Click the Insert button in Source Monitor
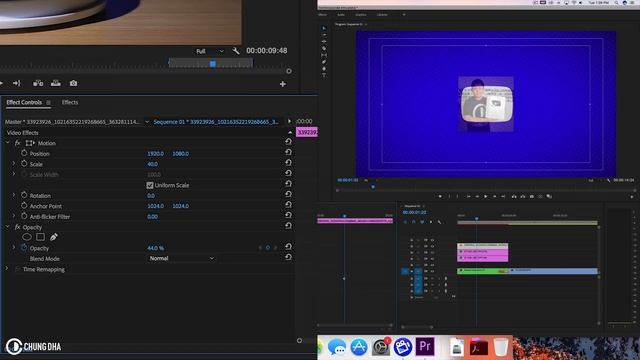Viewport: 640px width, 360px height. (x=38, y=83)
